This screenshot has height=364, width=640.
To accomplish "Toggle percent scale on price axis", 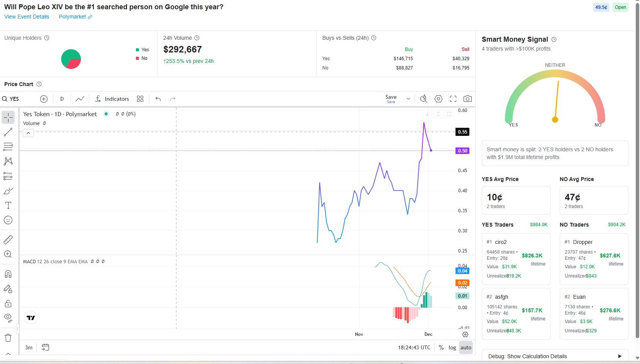I will (x=441, y=347).
